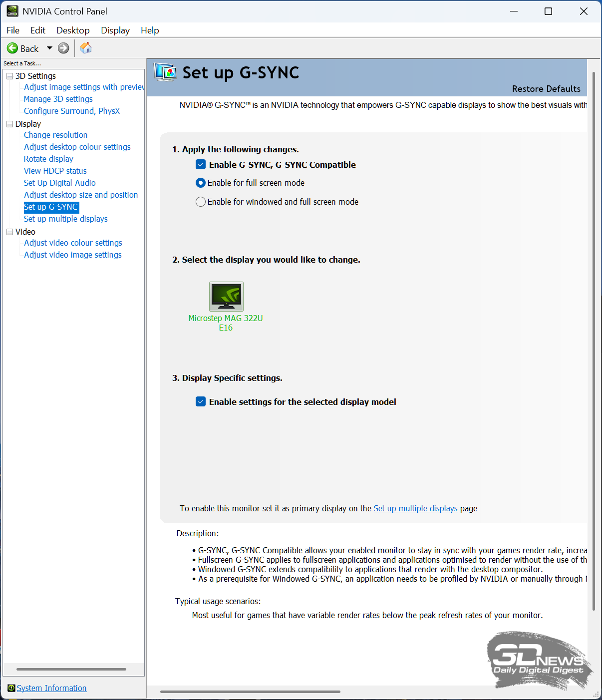Click the Home icon in toolbar
Image resolution: width=602 pixels, height=700 pixels.
[x=86, y=48]
